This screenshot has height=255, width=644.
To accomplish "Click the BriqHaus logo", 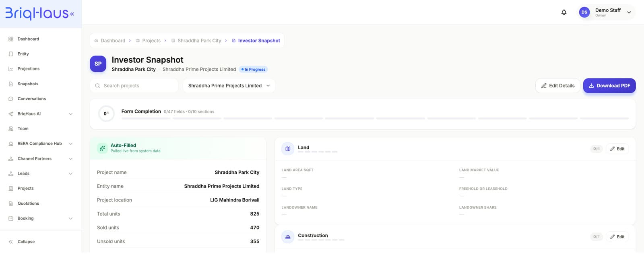I will 37,13.
